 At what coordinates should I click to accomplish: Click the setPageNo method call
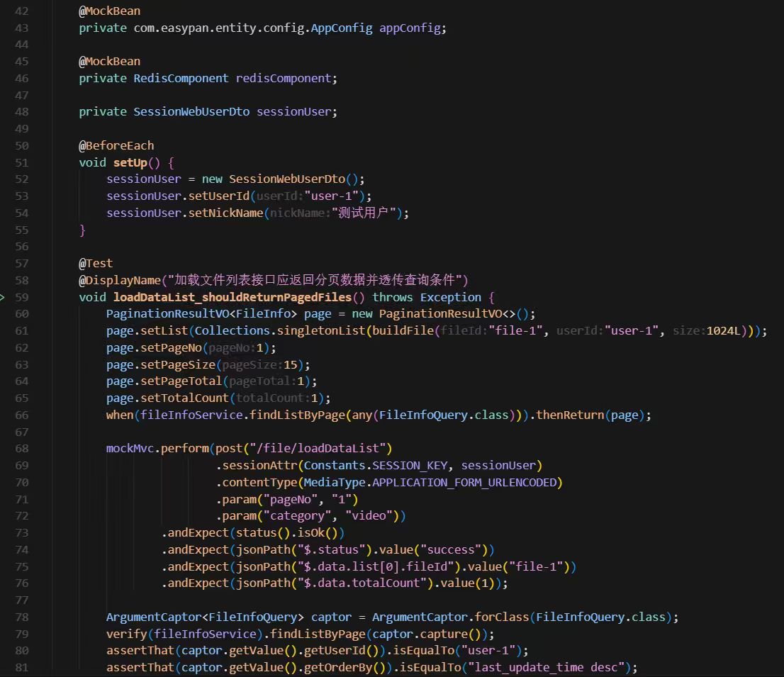171,348
